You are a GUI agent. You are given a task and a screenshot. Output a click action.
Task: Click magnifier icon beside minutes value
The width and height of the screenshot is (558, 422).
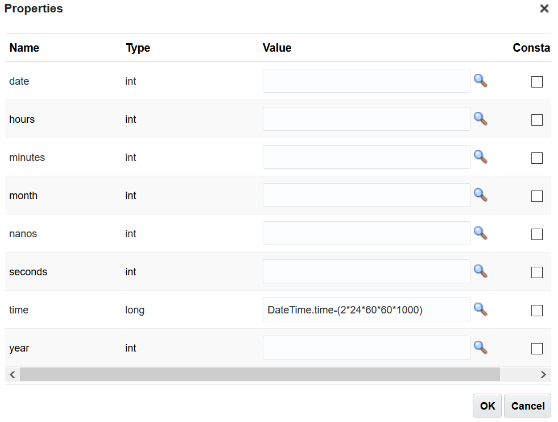480,157
